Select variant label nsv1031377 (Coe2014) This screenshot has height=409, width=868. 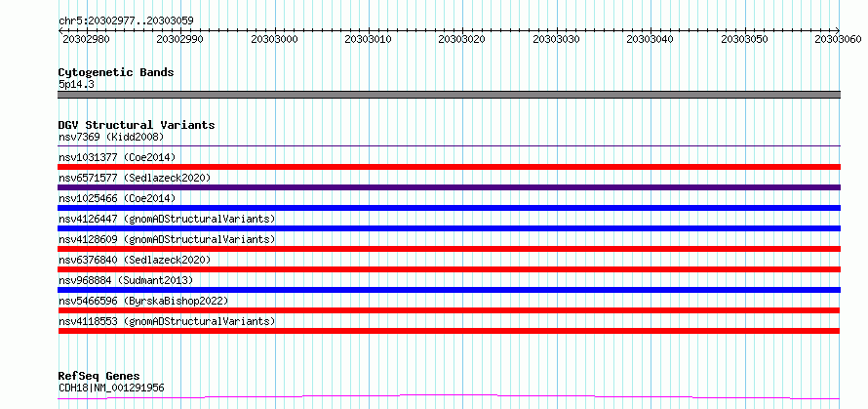tap(117, 157)
